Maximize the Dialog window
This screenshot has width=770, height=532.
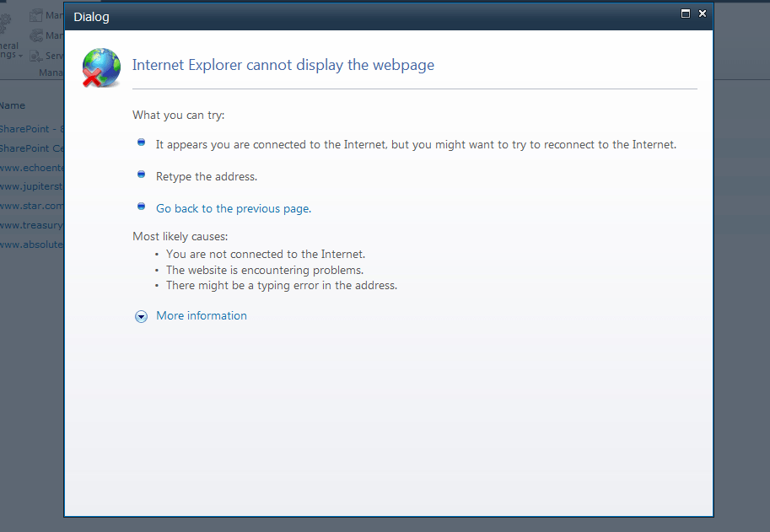[x=686, y=13]
